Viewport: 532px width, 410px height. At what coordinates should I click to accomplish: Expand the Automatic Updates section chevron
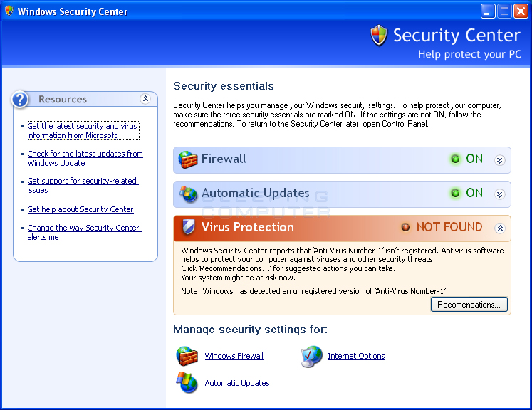click(x=499, y=194)
